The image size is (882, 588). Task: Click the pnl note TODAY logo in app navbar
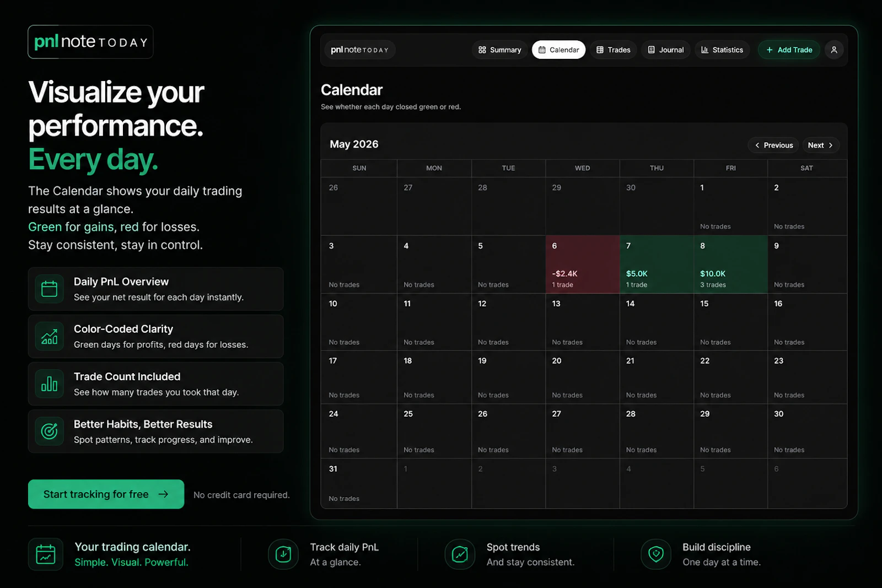(359, 50)
